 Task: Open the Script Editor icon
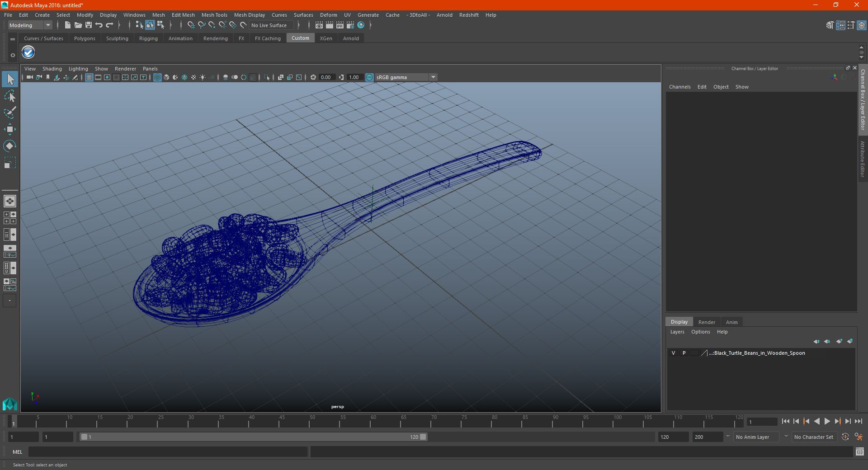pos(860,451)
